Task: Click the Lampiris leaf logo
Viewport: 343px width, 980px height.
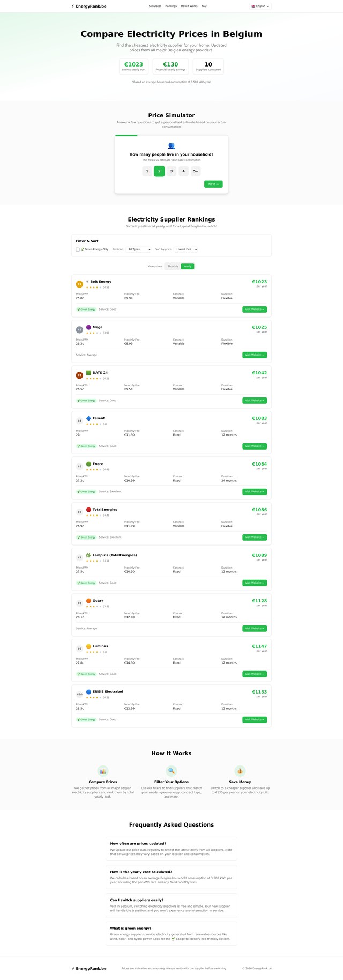Action: coord(88,555)
